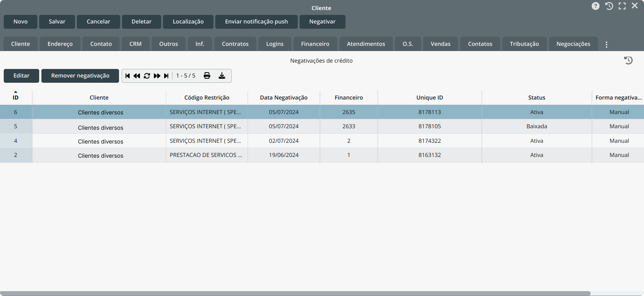Click the 1 - 5 / 5 pagination text

tap(186, 76)
